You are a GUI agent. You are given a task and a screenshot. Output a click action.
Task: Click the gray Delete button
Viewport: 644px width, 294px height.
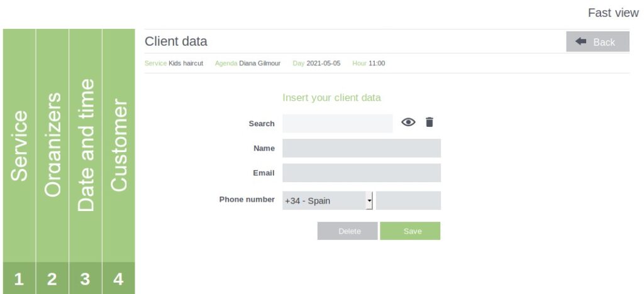[x=347, y=231]
